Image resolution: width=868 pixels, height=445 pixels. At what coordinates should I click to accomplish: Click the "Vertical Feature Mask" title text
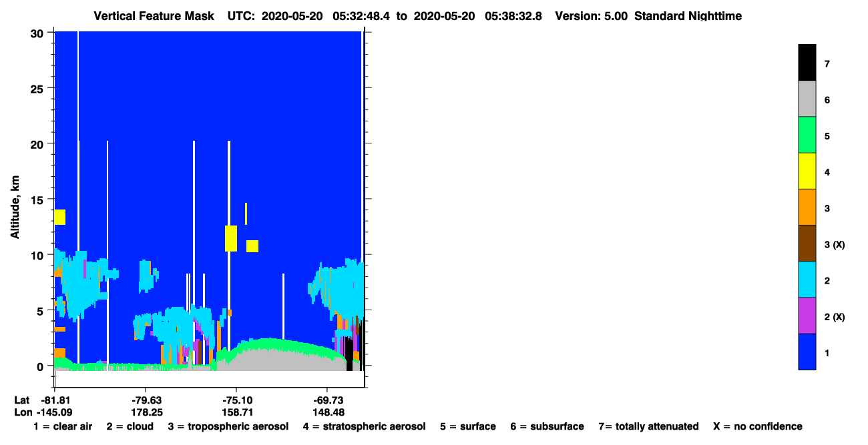click(x=155, y=16)
